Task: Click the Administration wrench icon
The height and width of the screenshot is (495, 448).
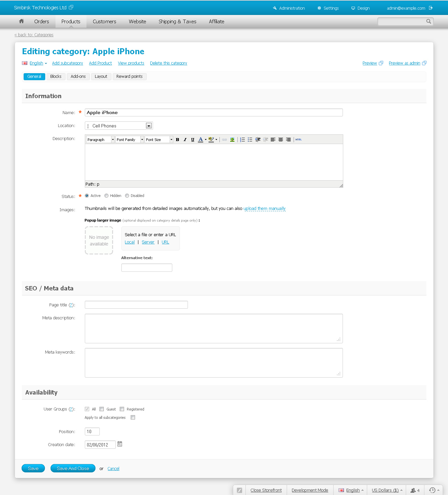Action: coord(275,8)
